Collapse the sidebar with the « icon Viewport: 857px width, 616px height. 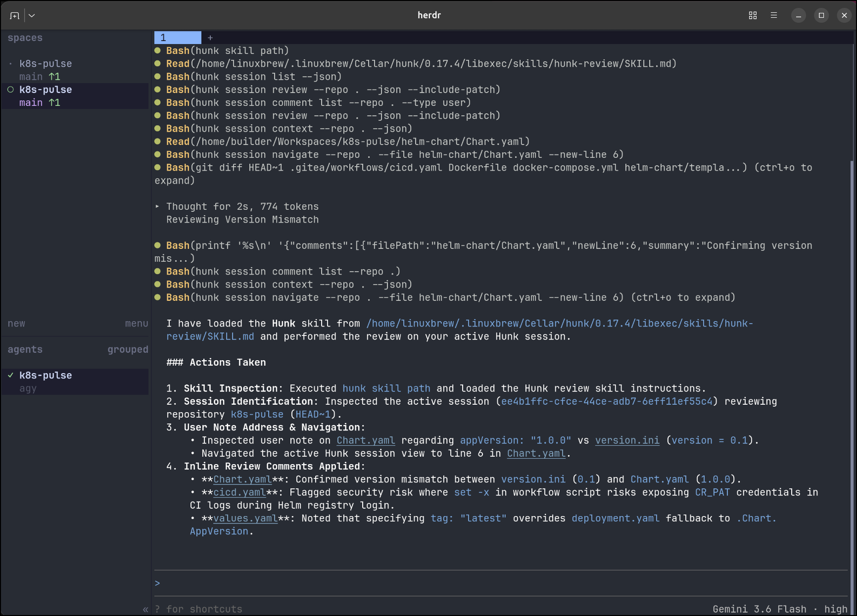pos(145,610)
